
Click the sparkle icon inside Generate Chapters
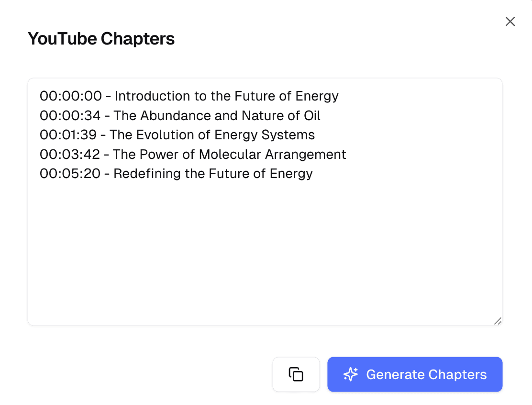pyautogui.click(x=351, y=374)
